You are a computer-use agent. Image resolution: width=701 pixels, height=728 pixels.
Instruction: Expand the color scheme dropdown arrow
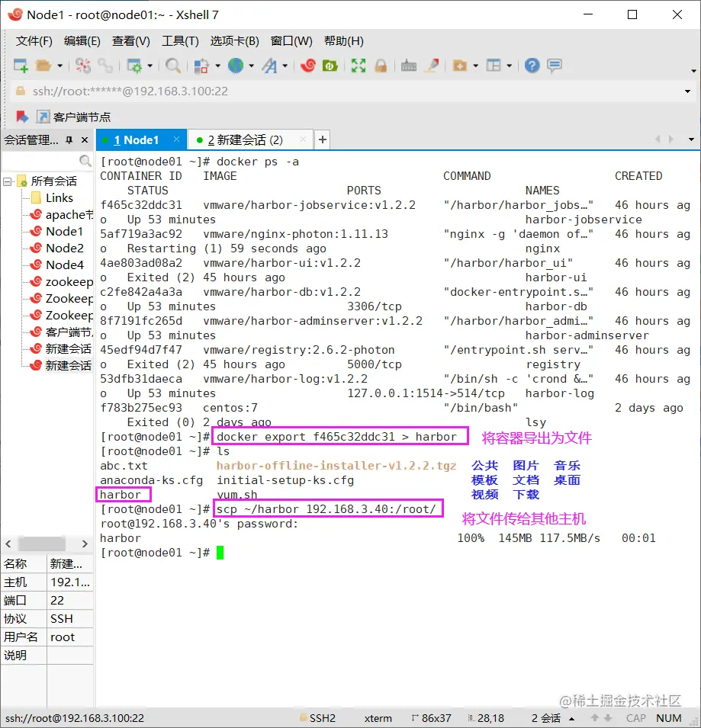[217, 66]
